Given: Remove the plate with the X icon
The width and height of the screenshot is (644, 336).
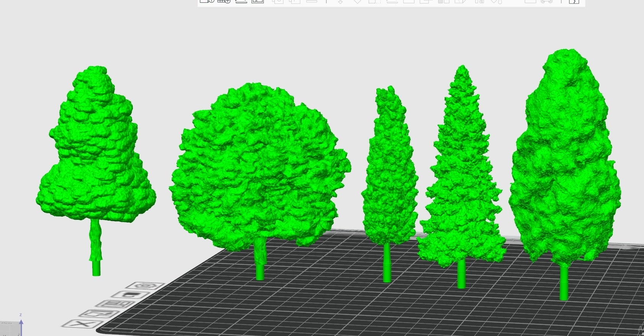Looking at the screenshot, I should click(82, 324).
